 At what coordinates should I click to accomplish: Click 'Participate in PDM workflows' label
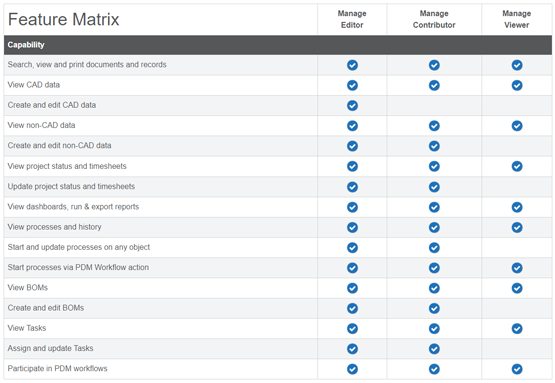pos(57,368)
